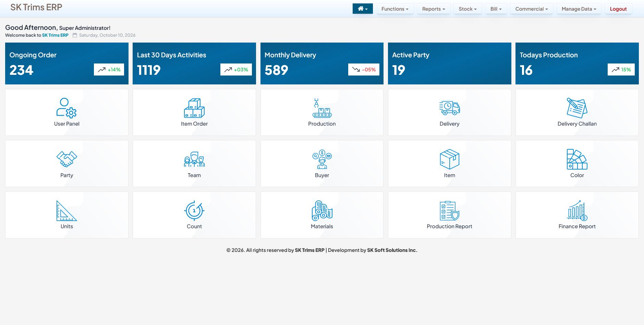Open the Bill dropdown menu
The image size is (644, 325).
[x=496, y=9]
